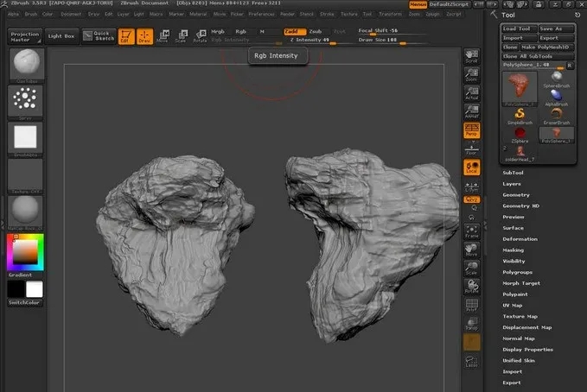Open the Stroke menu
The image size is (587, 392).
pyautogui.click(x=327, y=14)
